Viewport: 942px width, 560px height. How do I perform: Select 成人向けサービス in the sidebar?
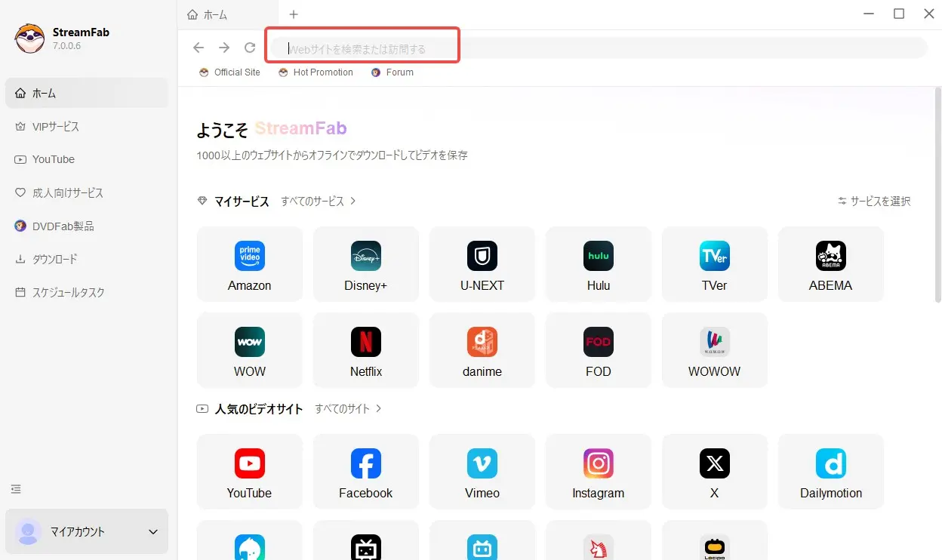point(87,192)
